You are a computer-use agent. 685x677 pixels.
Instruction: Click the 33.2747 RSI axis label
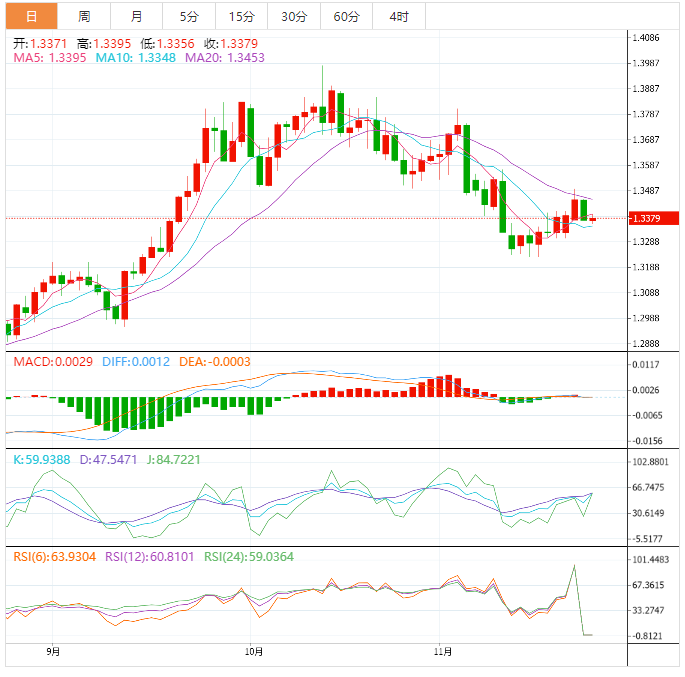(648, 611)
